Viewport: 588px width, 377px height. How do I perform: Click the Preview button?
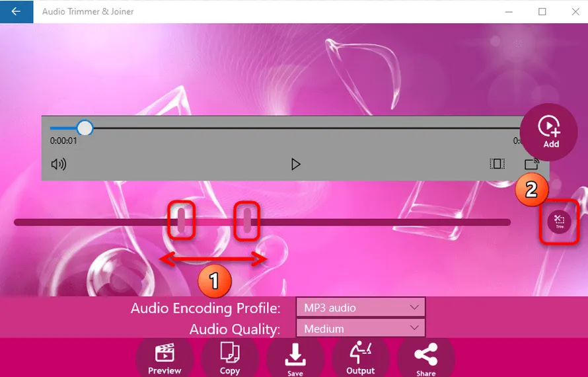pos(165,359)
